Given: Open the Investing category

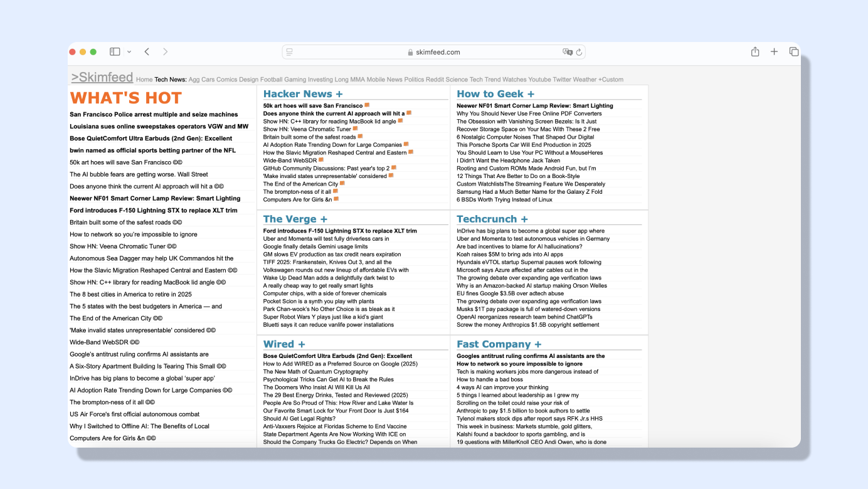Looking at the screenshot, I should (320, 80).
